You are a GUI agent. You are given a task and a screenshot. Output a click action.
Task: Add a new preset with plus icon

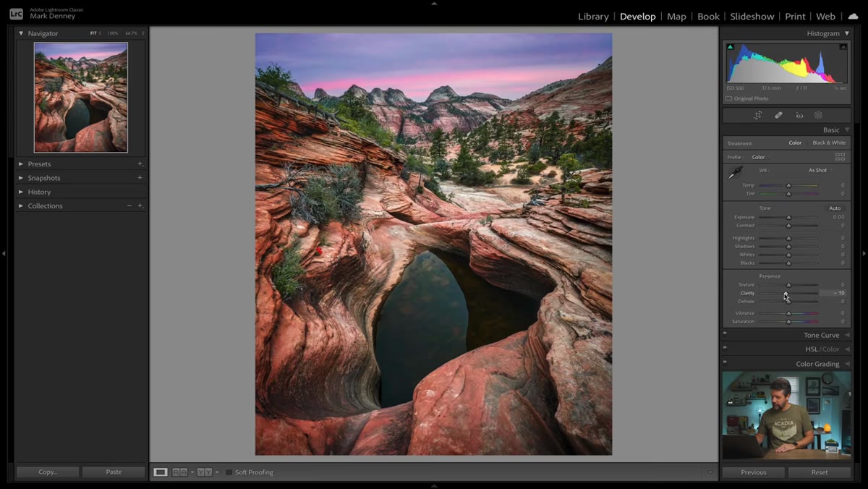tap(140, 164)
